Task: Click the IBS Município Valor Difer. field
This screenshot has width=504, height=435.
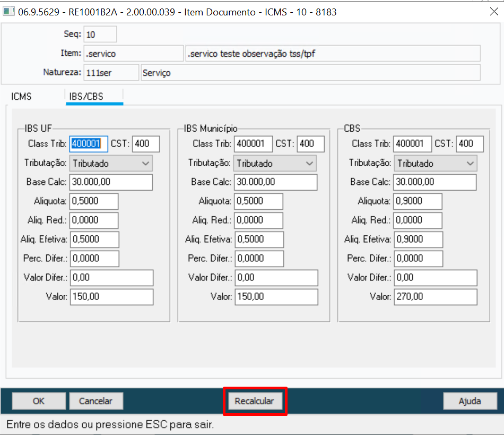Action: point(276,278)
